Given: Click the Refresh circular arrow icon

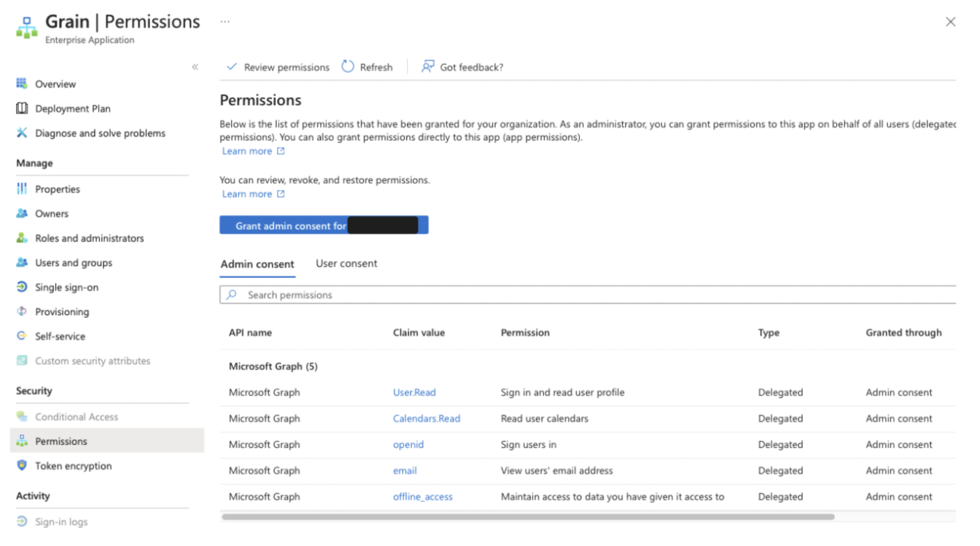Looking at the screenshot, I should tap(348, 66).
